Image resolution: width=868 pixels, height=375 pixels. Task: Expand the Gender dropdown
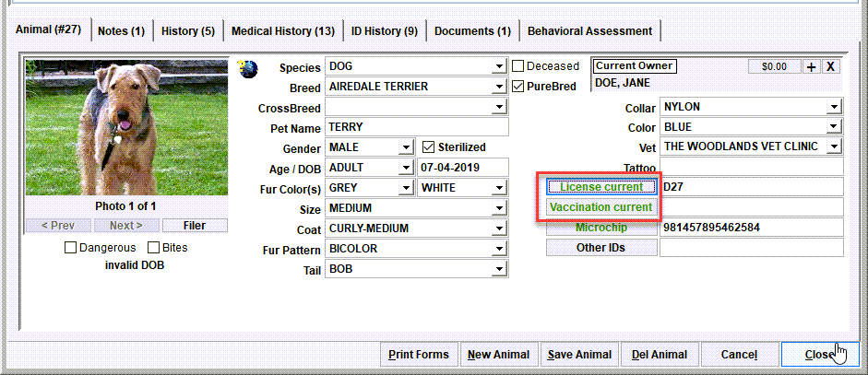coord(407,147)
